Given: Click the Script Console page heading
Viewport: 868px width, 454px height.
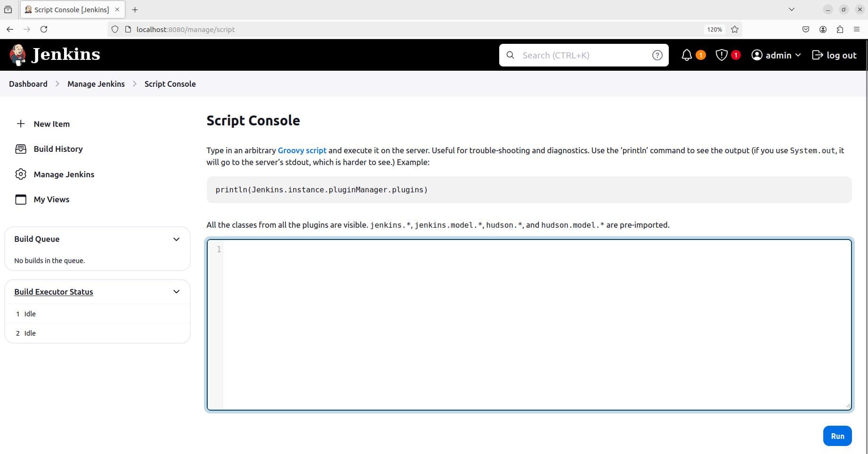Looking at the screenshot, I should click(253, 121).
